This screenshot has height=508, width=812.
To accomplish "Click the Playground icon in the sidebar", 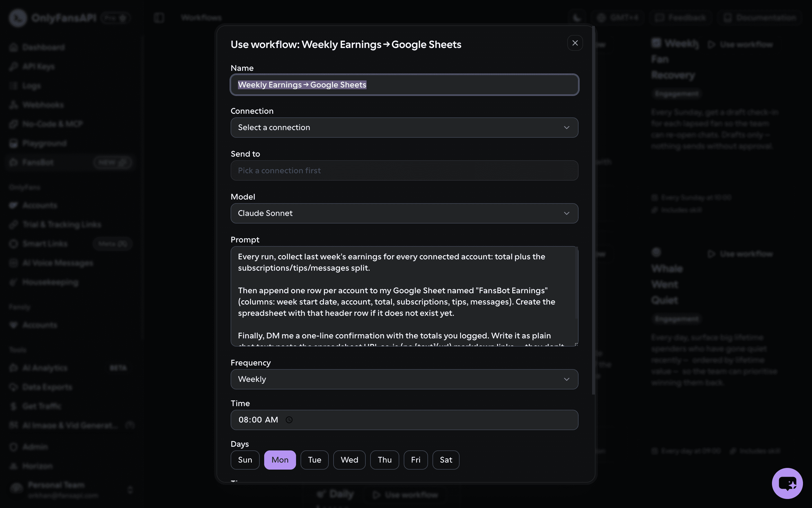I will tap(14, 143).
